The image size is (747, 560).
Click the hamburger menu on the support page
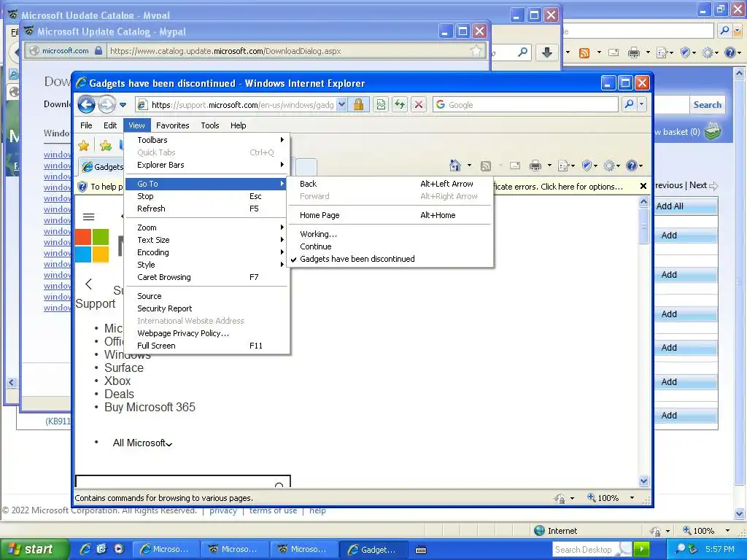pyautogui.click(x=88, y=217)
